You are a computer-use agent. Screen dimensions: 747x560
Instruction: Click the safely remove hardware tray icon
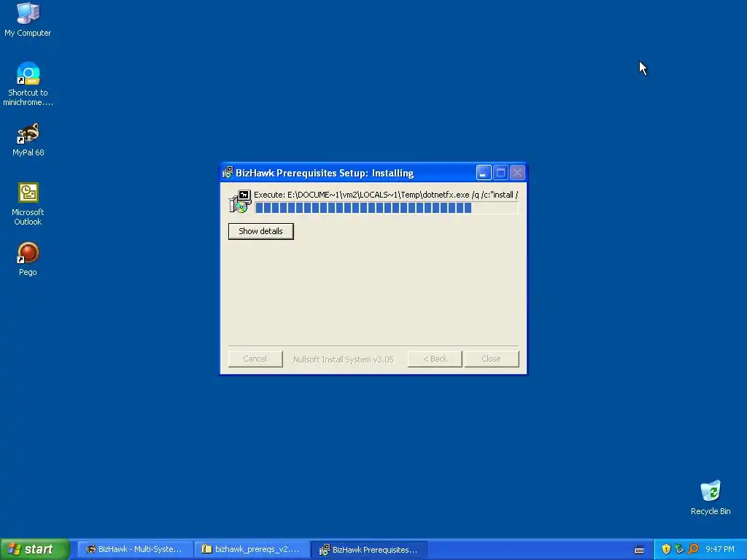[679, 549]
